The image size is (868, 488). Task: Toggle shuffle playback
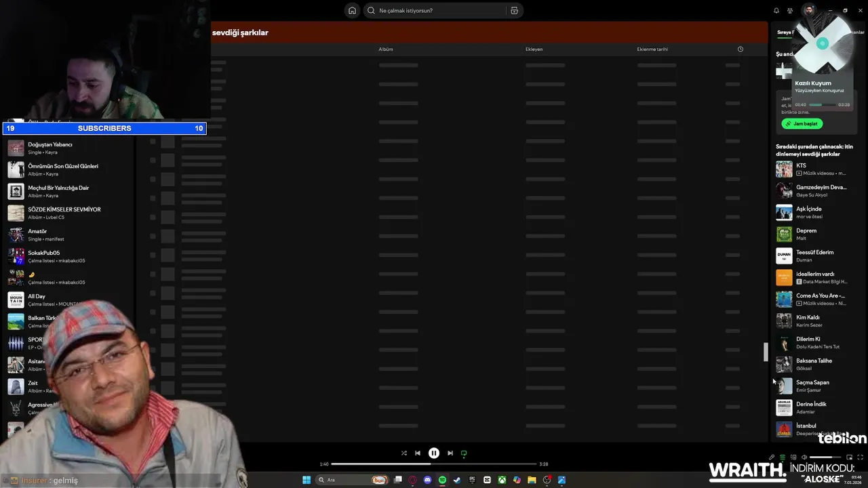(403, 453)
